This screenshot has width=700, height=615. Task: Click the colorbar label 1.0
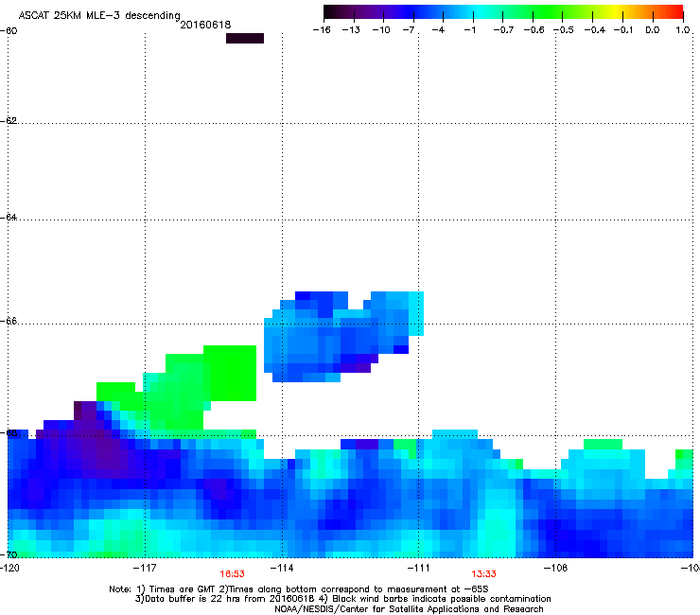(683, 30)
